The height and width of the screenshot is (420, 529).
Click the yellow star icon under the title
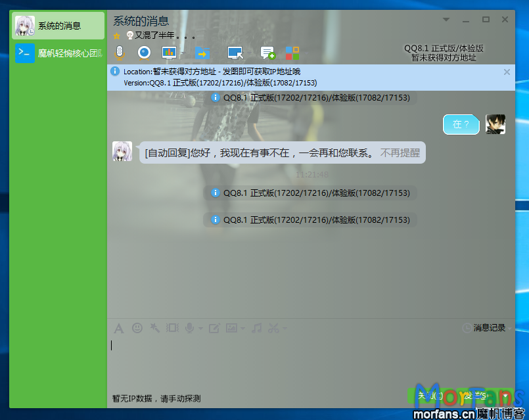click(x=117, y=35)
